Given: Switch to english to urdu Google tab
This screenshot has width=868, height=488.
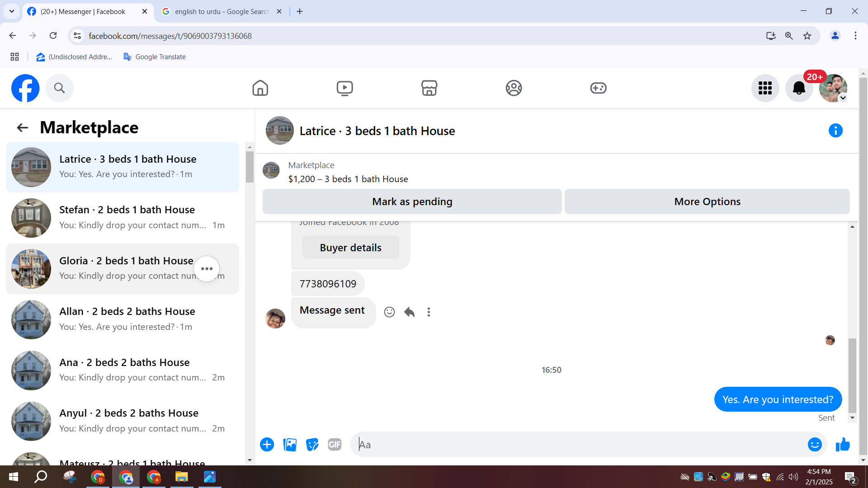Looking at the screenshot, I should (222, 12).
